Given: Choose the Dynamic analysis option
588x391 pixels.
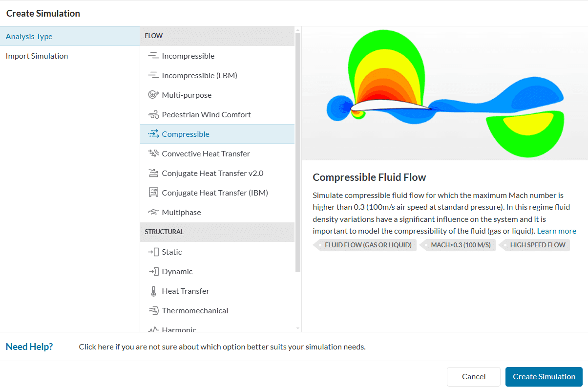Looking at the screenshot, I should click(x=177, y=272).
